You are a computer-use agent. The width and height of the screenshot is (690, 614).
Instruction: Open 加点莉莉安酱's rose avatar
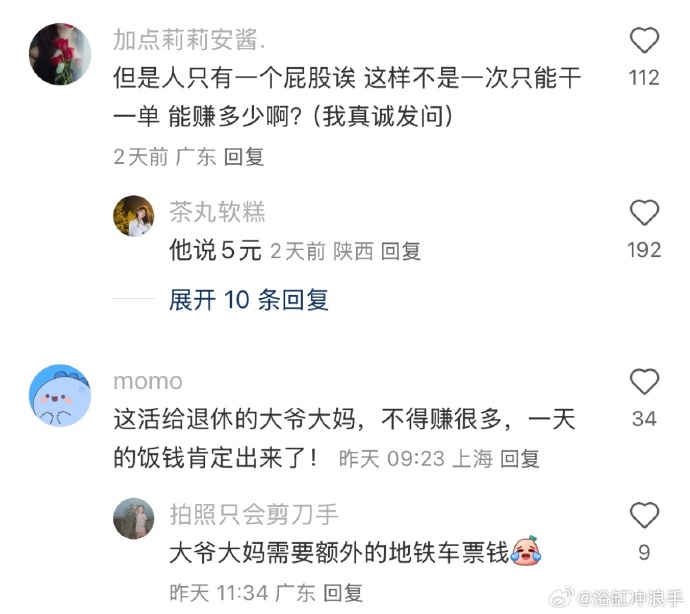60,54
